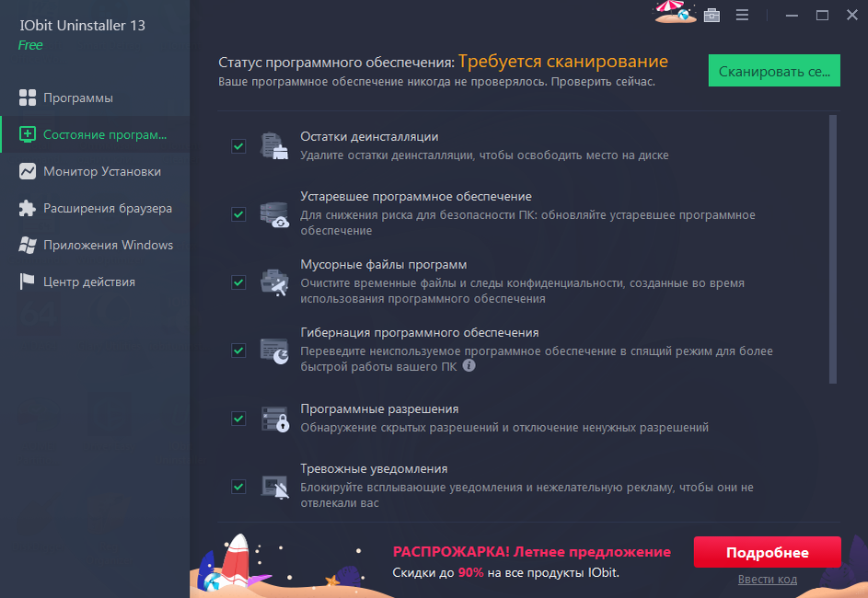Click the Гибернация программного обеспечения title
Screen dimensions: 868x598
click(x=420, y=332)
